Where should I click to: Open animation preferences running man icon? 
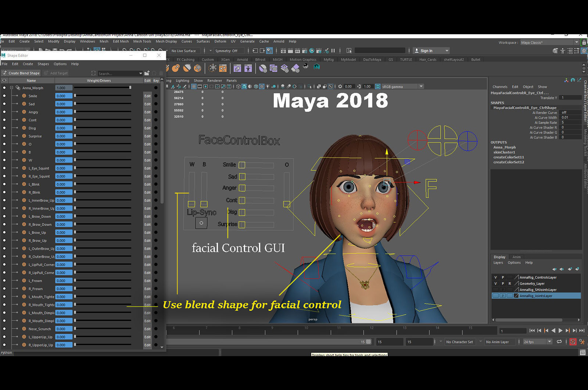click(582, 342)
